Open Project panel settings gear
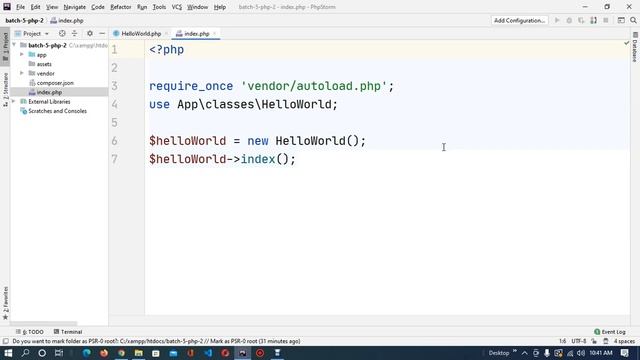The height and width of the screenshot is (360, 640). 90,33
